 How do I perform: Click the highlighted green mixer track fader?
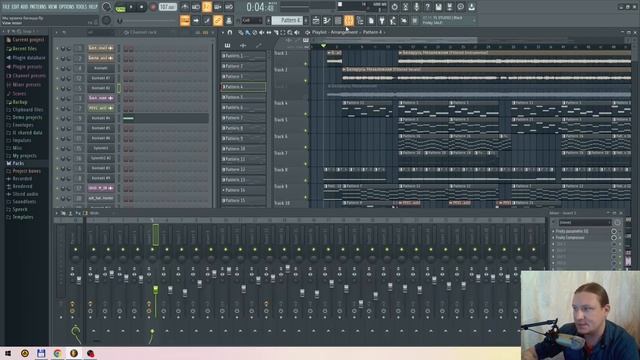tap(156, 290)
